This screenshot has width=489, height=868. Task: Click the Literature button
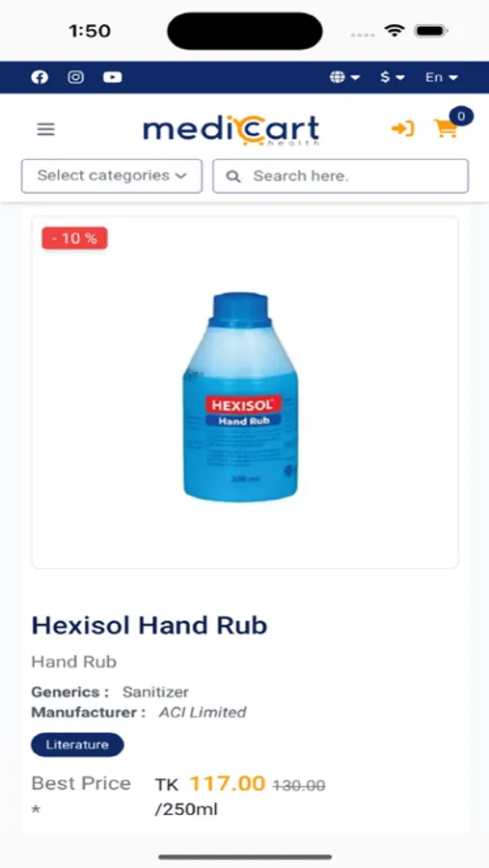(77, 745)
